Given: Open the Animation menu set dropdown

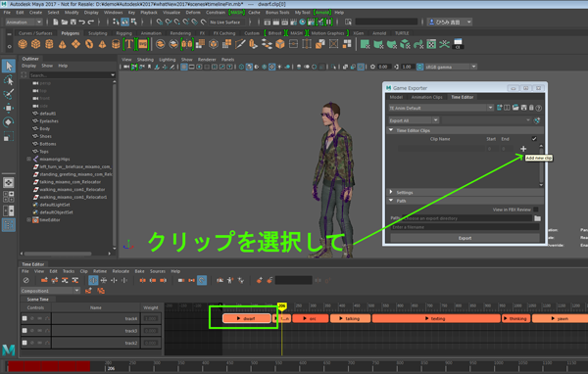Looking at the screenshot, I should [x=24, y=23].
